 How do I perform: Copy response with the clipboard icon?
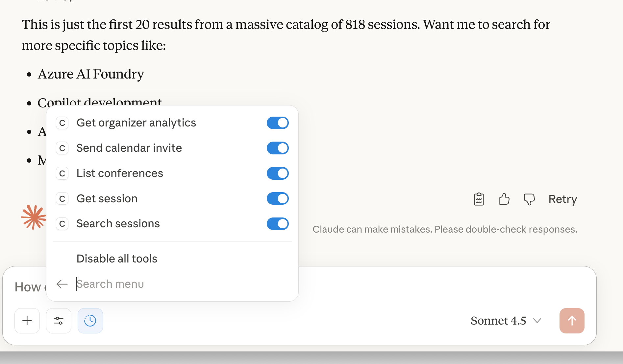[x=479, y=199]
